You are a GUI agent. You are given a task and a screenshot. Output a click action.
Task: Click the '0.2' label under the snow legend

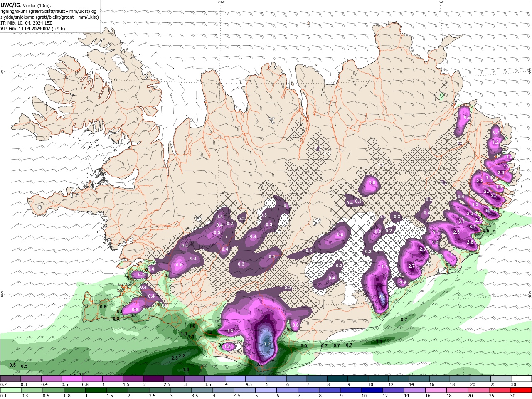tap(4, 384)
